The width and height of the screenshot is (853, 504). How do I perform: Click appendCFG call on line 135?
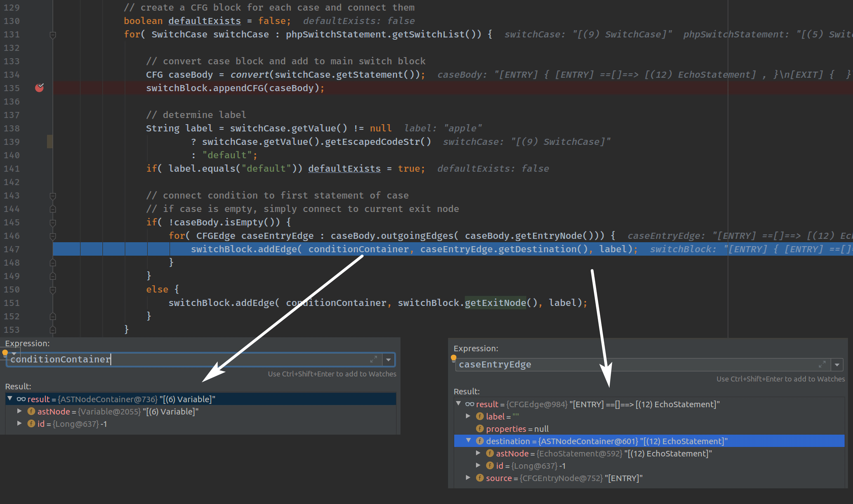[238, 88]
